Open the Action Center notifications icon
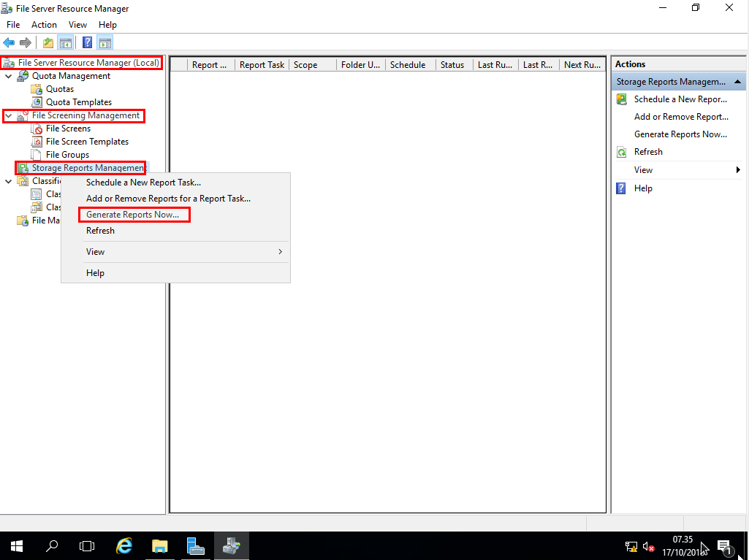This screenshot has height=560, width=749. point(725,546)
